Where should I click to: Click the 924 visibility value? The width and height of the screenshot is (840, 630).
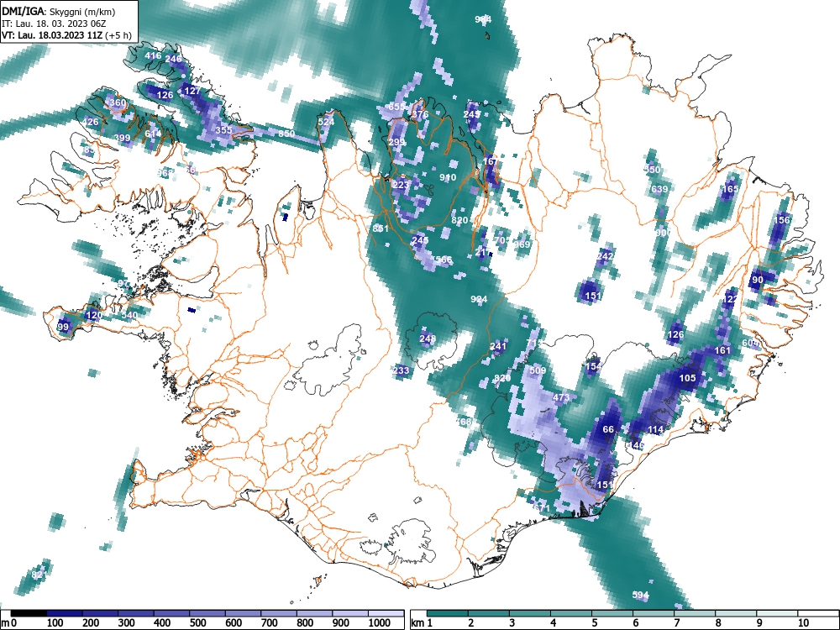coord(479,299)
